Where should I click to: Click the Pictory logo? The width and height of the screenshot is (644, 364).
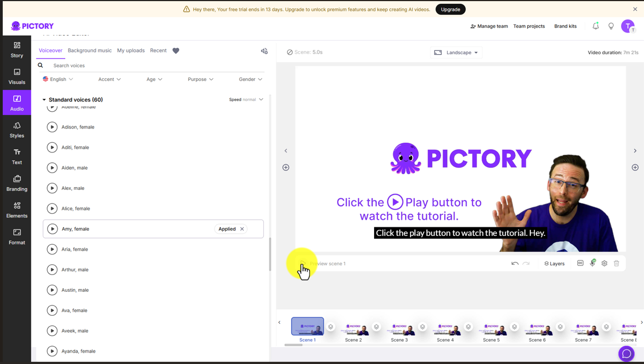(x=33, y=26)
